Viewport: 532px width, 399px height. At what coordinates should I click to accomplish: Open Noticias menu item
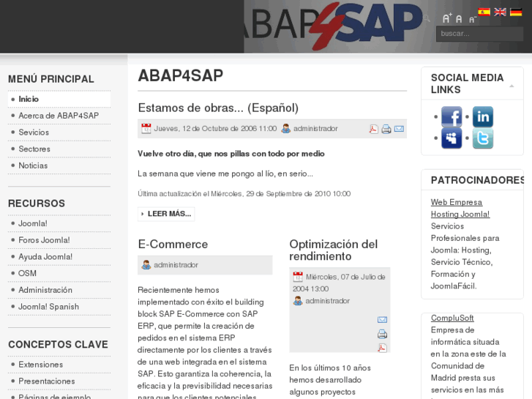click(x=33, y=165)
